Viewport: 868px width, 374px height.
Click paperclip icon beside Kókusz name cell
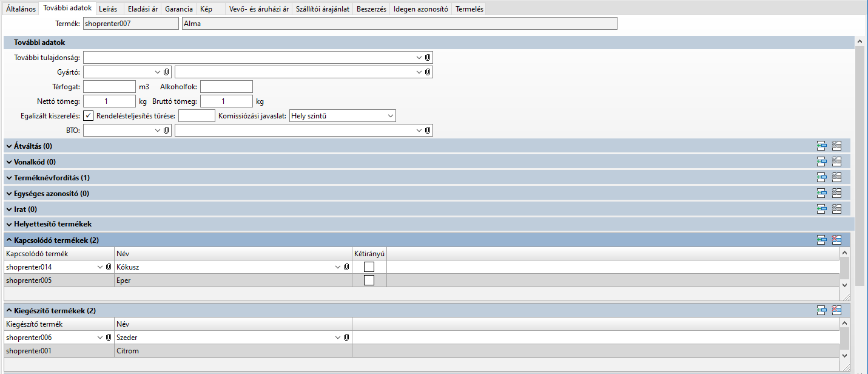tap(346, 267)
